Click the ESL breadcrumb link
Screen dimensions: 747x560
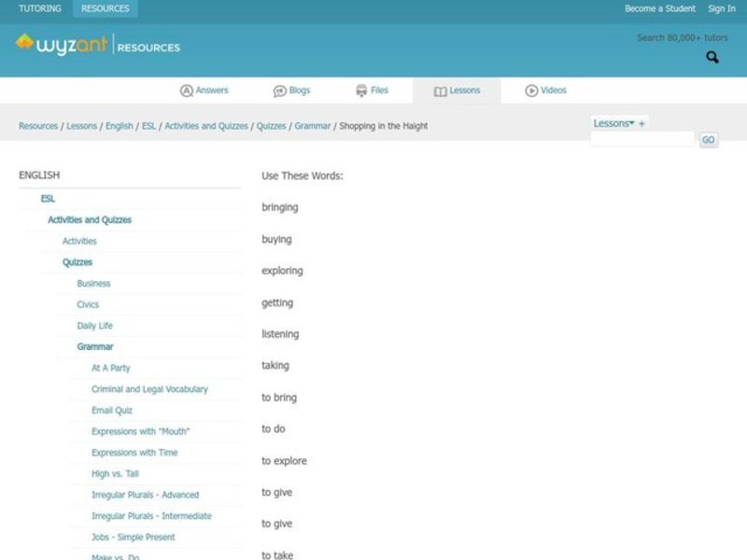coord(148,125)
